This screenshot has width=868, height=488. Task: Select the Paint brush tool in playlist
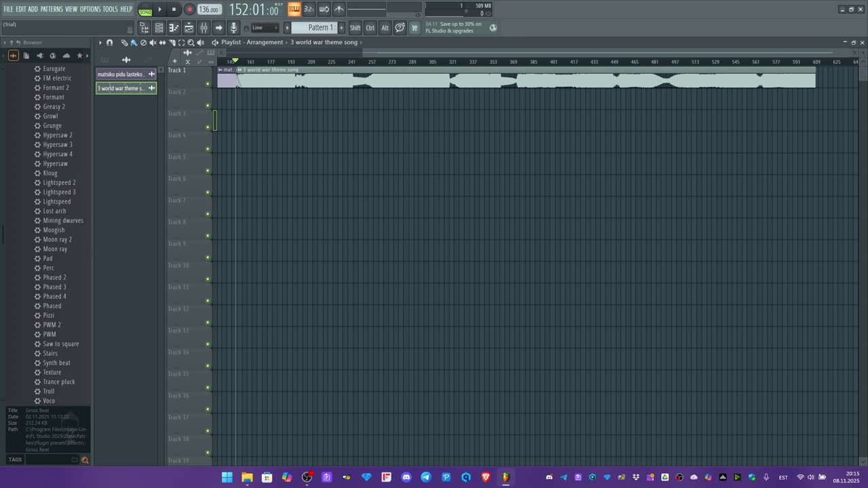[134, 43]
